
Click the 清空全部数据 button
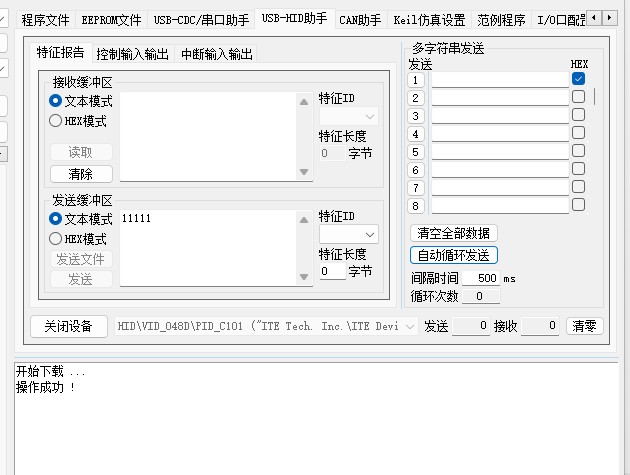pyautogui.click(x=454, y=233)
